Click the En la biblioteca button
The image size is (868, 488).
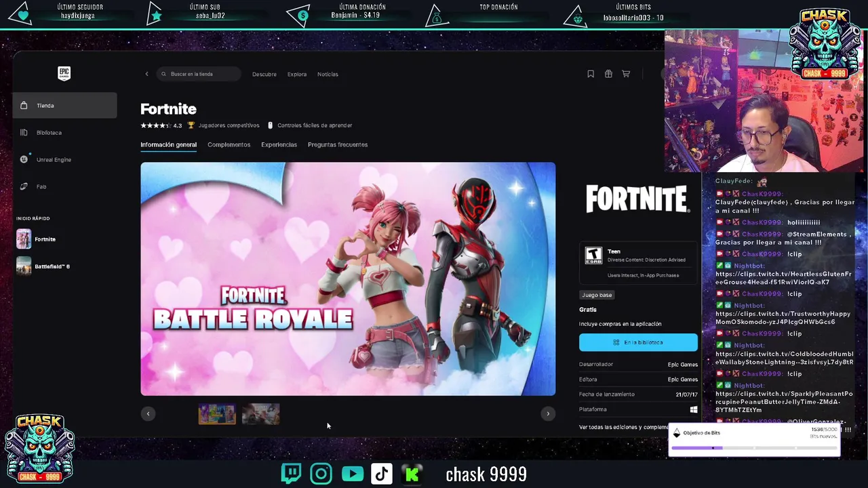(638, 342)
